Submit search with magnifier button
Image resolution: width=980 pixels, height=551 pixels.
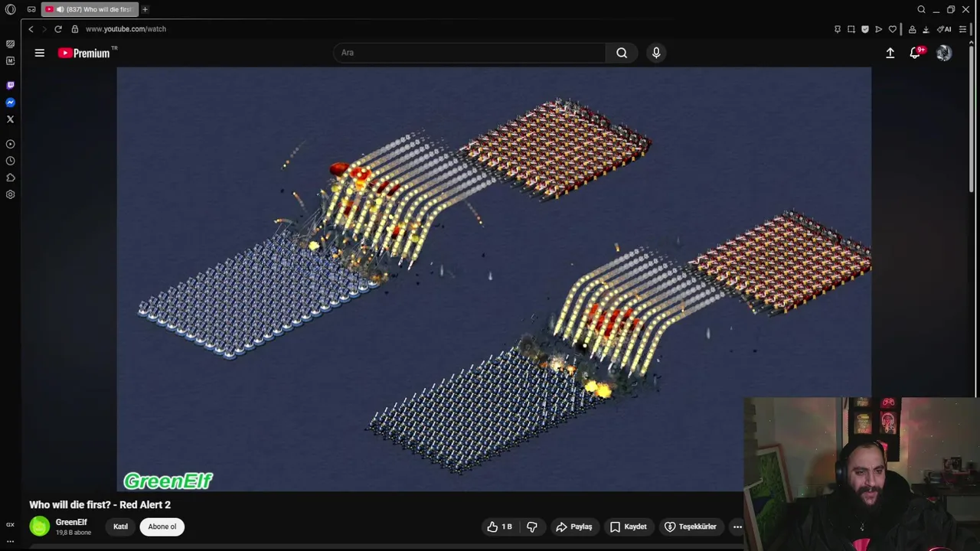622,53
